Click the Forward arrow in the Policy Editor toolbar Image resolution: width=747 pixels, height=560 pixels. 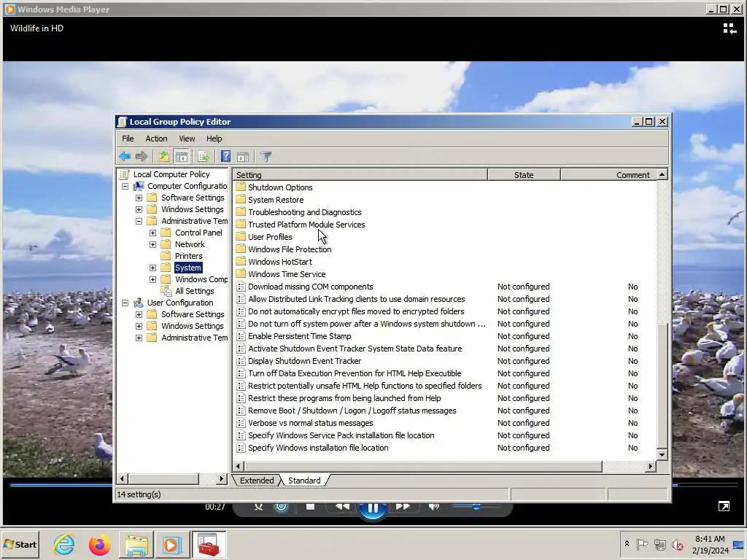142,156
